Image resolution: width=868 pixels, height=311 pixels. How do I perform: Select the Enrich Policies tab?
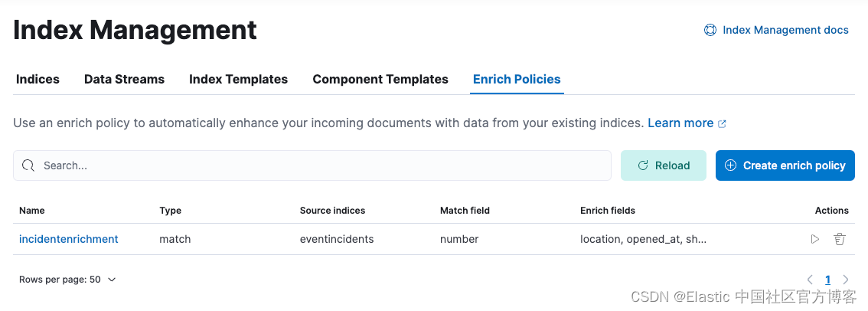tap(517, 79)
